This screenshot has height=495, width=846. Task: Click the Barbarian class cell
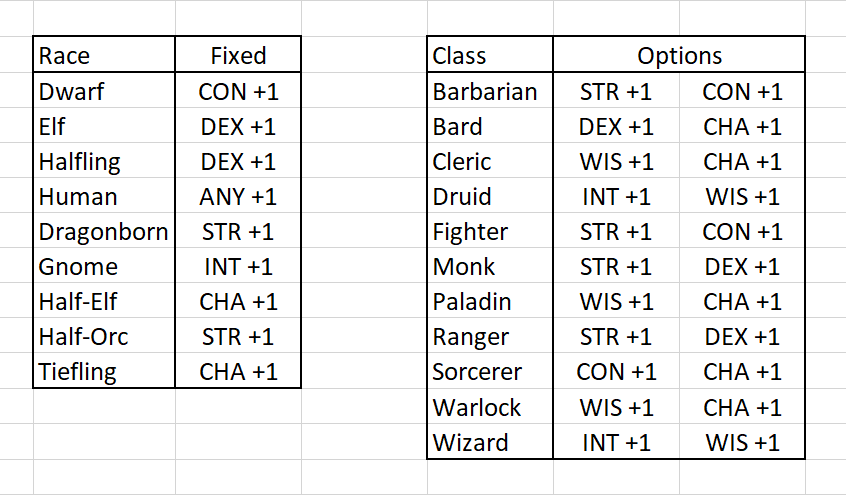pyautogui.click(x=490, y=92)
